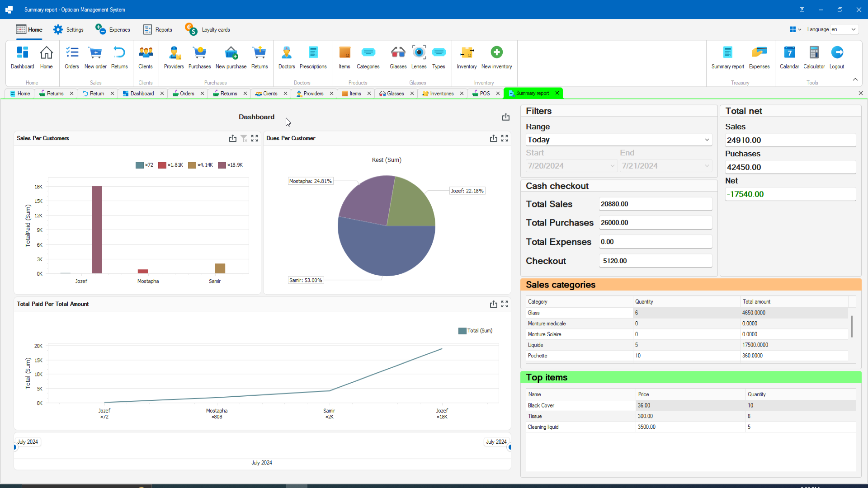This screenshot has width=868, height=488.
Task: Collapse the ribbon with the chevron
Action: [x=855, y=79]
